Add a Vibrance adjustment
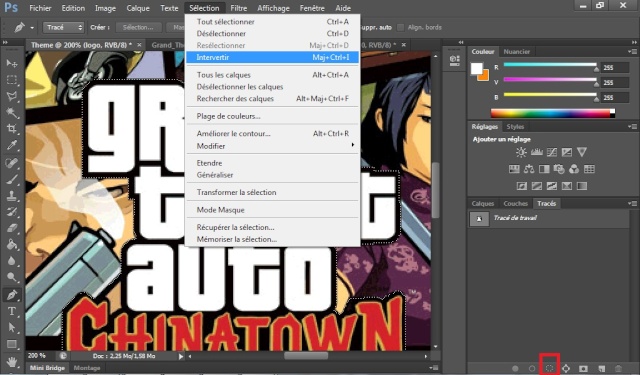Viewport: 640px width, 375px height. [582, 152]
